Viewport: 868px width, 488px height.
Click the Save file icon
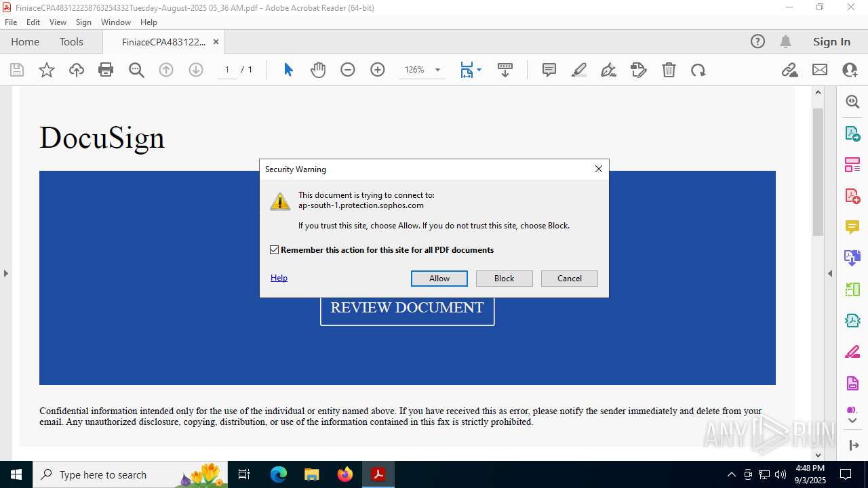click(x=17, y=70)
